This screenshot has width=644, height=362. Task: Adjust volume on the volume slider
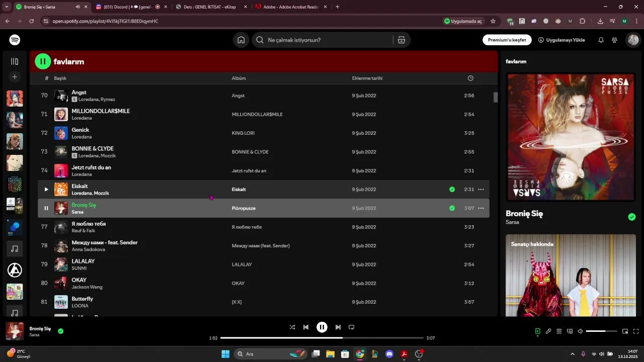602,331
